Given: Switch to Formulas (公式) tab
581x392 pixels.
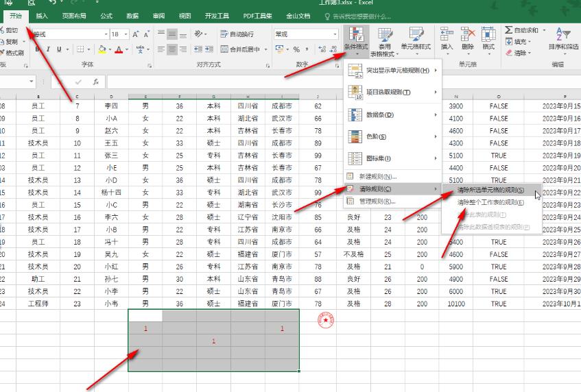Looking at the screenshot, I should (x=106, y=16).
